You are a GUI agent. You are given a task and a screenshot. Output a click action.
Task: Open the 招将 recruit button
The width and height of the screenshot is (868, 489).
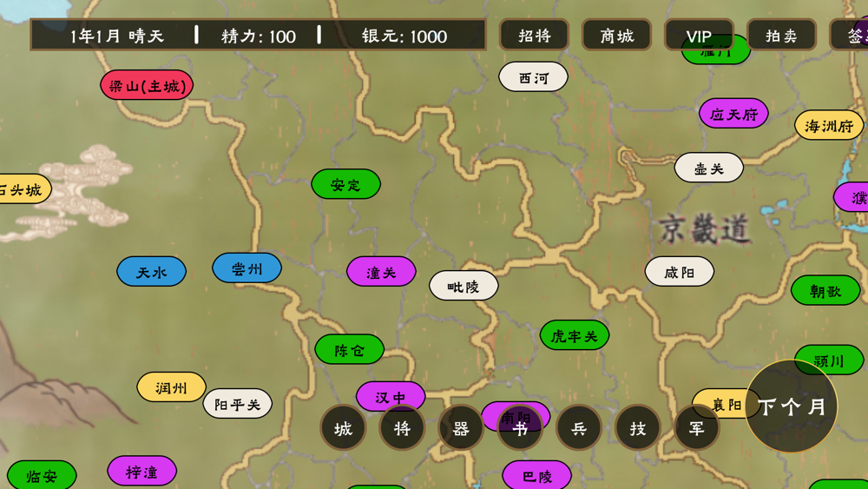point(534,35)
